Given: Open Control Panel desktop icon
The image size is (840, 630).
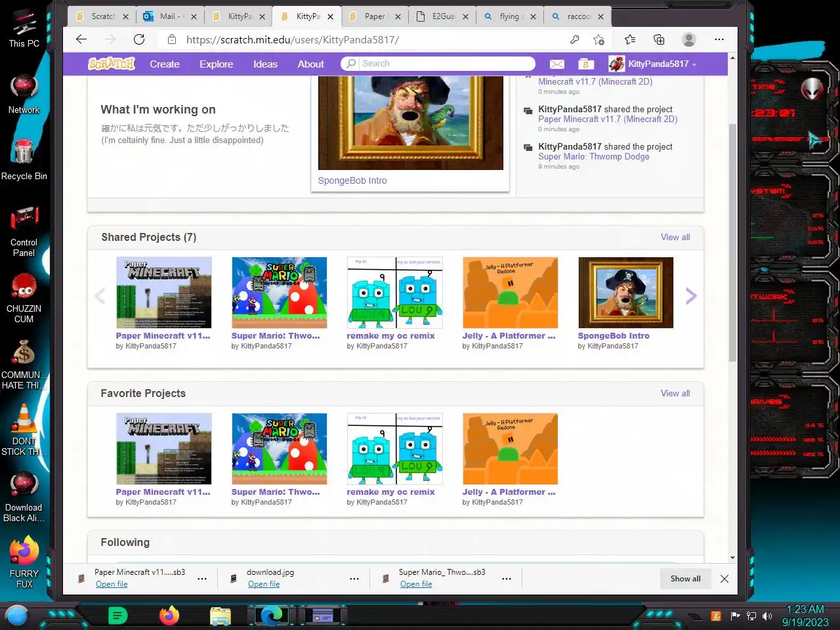Looking at the screenshot, I should pos(24,231).
